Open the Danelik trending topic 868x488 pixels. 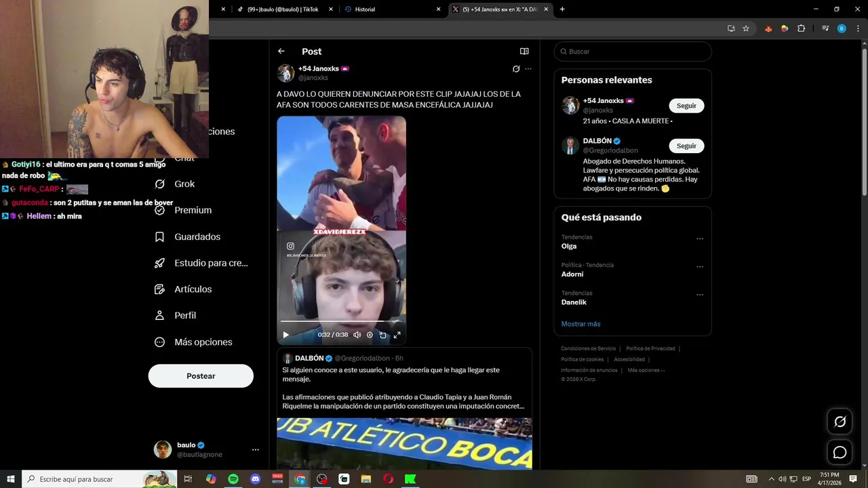(x=574, y=302)
